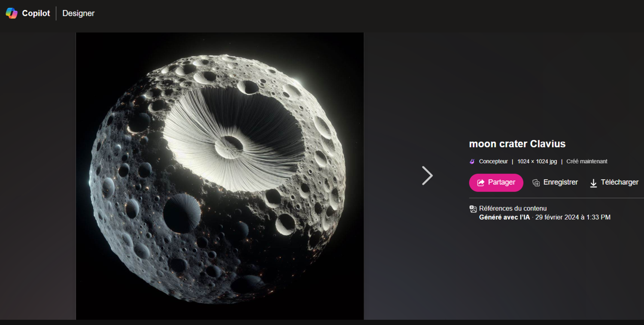Click the Concepteur label
The width and height of the screenshot is (644, 325).
point(493,162)
